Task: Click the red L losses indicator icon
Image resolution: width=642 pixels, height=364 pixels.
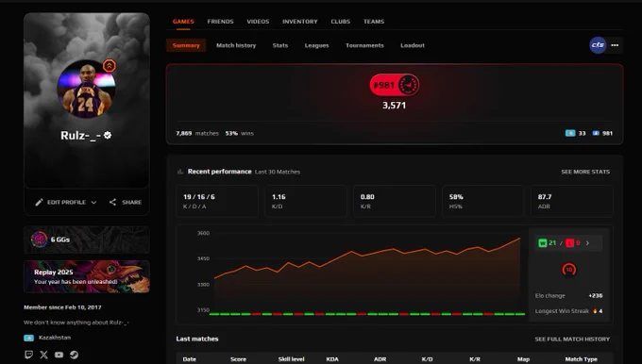Action: (x=570, y=243)
